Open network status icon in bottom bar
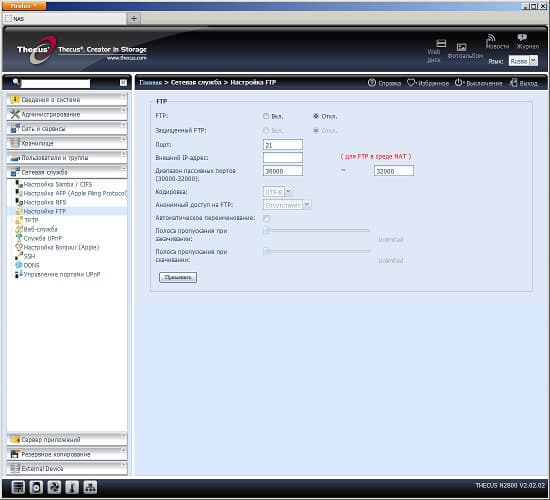The width and height of the screenshot is (550, 500). click(x=90, y=487)
